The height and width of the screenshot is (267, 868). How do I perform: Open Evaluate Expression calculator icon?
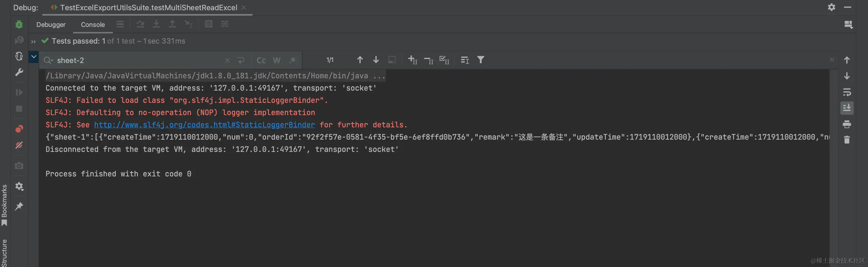[209, 24]
